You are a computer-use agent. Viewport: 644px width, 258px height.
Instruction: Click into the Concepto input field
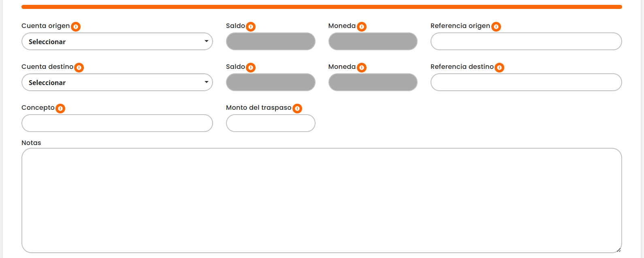pyautogui.click(x=117, y=123)
